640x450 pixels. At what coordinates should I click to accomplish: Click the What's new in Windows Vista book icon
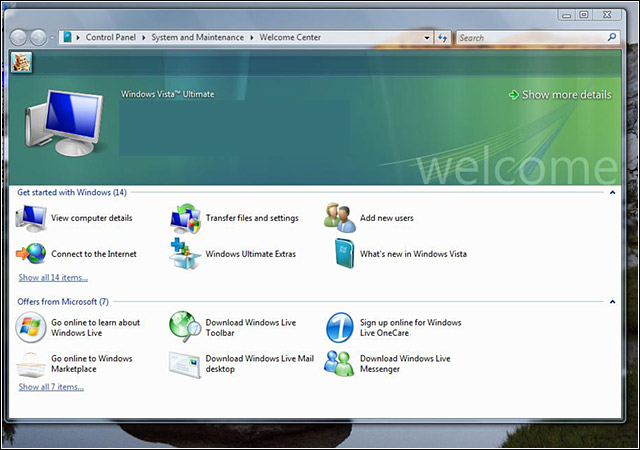click(344, 254)
